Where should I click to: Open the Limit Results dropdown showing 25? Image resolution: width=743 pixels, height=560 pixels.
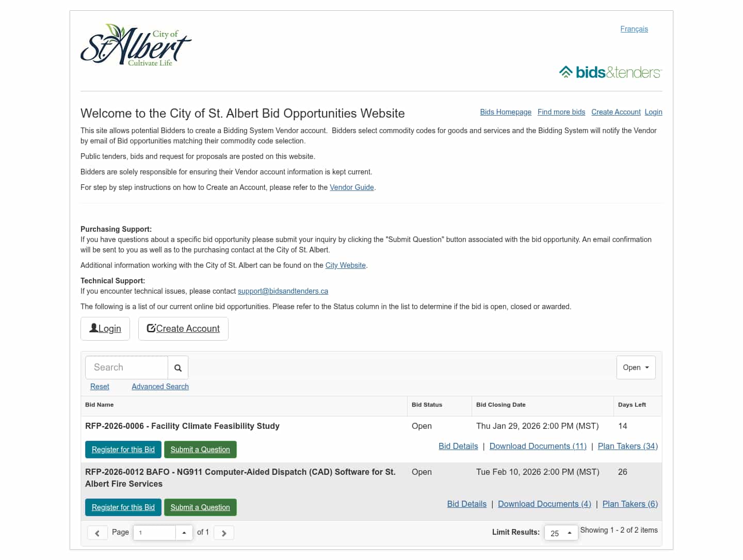tap(561, 532)
